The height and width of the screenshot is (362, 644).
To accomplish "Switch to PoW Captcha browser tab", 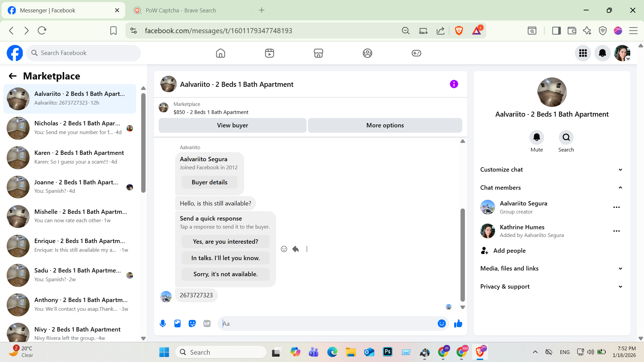I will [181, 10].
